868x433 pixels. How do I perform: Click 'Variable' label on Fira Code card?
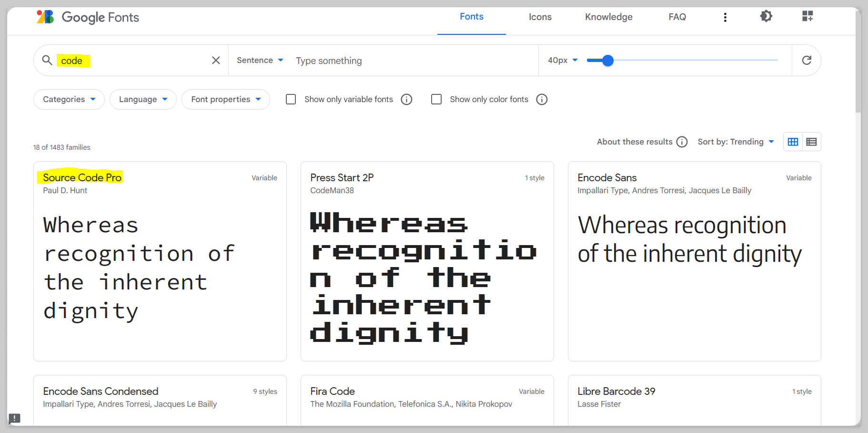[x=532, y=392]
